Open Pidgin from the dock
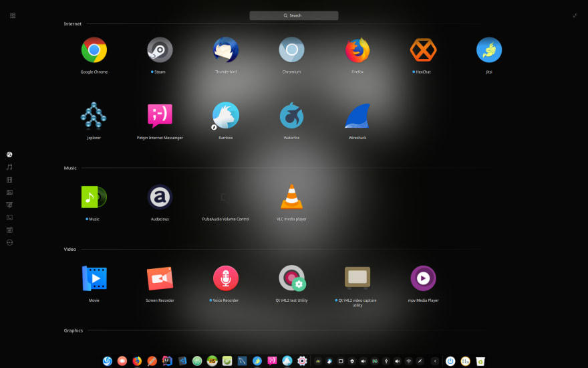The image size is (588, 368). (272, 361)
